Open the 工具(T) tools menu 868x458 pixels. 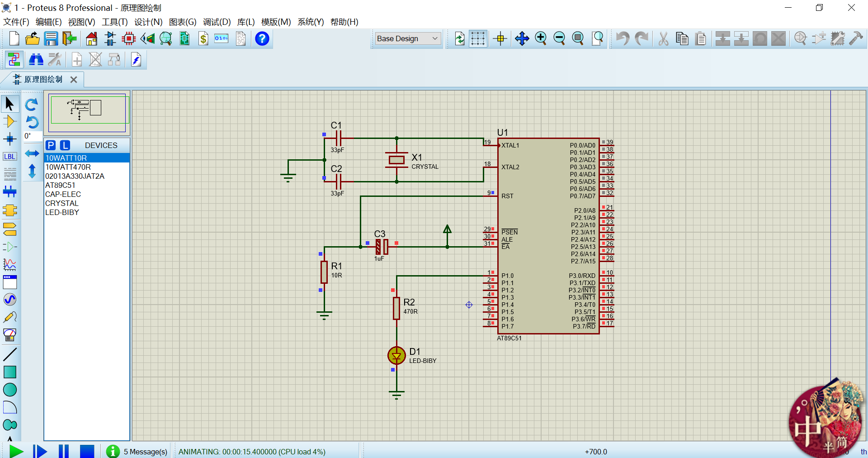click(114, 22)
